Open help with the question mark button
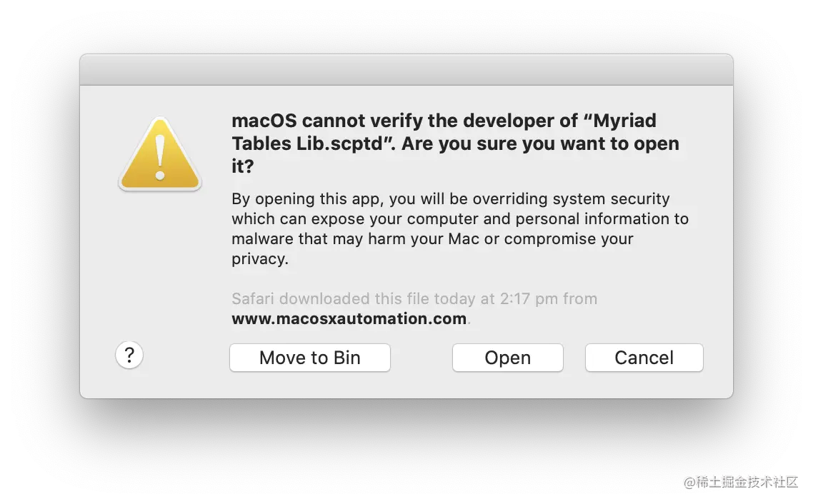This screenshot has height=504, width=813. [x=129, y=356]
